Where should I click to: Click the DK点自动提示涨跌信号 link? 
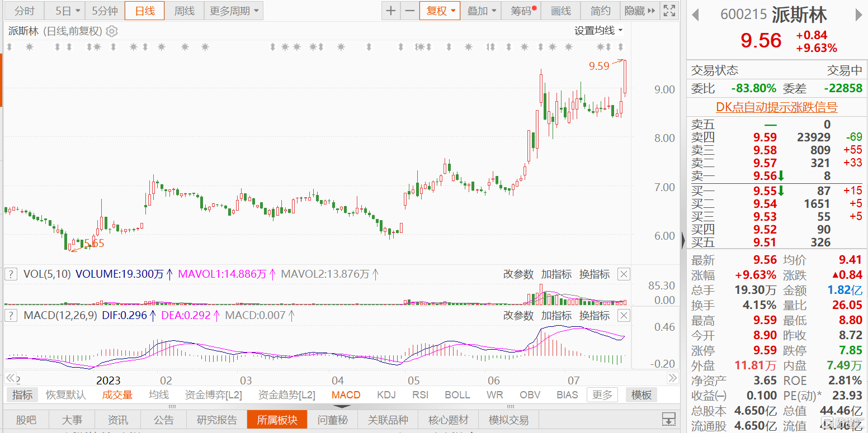[776, 107]
